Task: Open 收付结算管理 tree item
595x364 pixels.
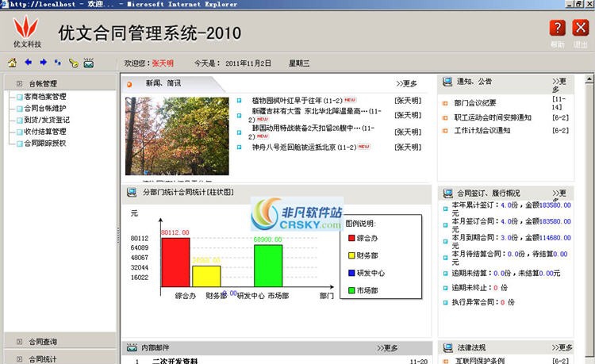Action: pyautogui.click(x=45, y=132)
